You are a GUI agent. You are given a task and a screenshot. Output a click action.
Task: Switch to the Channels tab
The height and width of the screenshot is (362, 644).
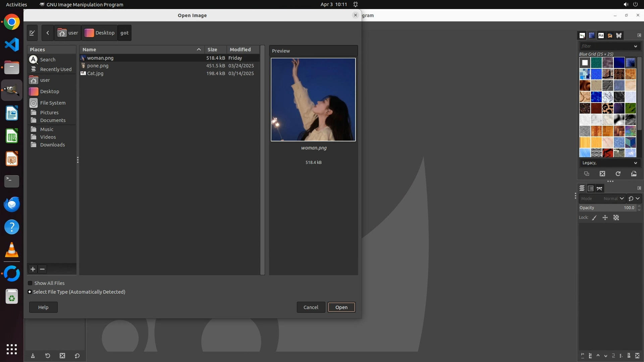591,188
